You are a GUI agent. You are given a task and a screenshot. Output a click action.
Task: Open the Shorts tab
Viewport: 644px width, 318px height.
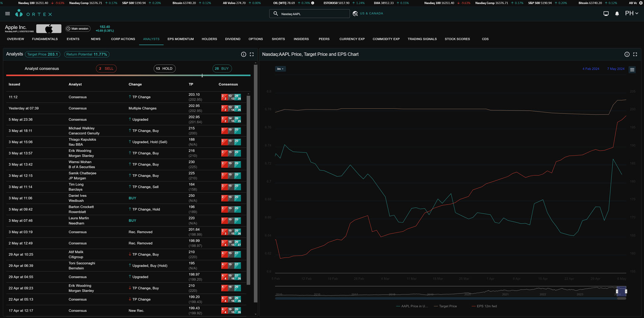click(x=278, y=39)
